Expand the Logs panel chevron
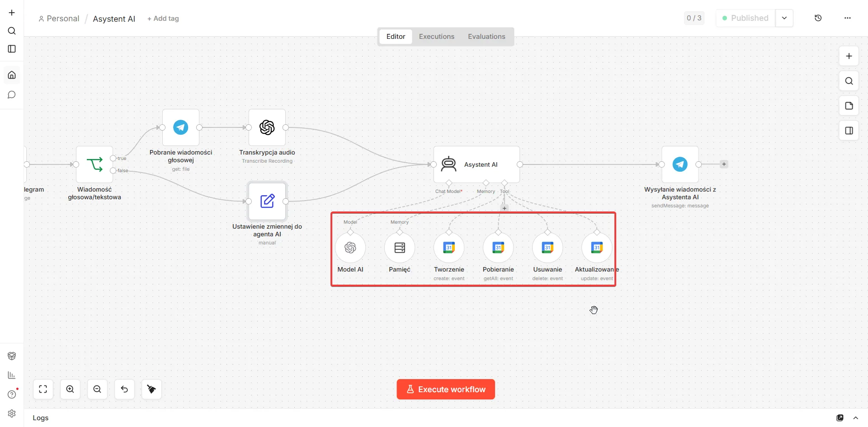Image resolution: width=868 pixels, height=427 pixels. tap(855, 418)
